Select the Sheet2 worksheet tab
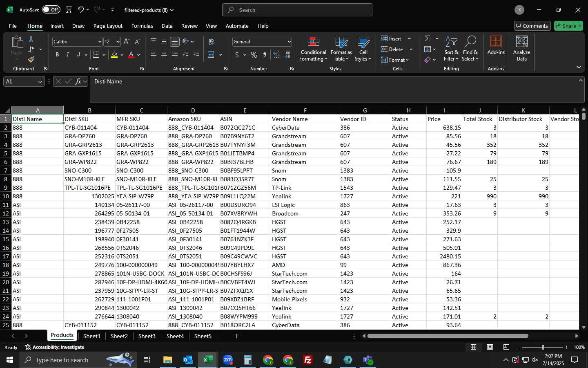588x368 pixels. coord(119,336)
